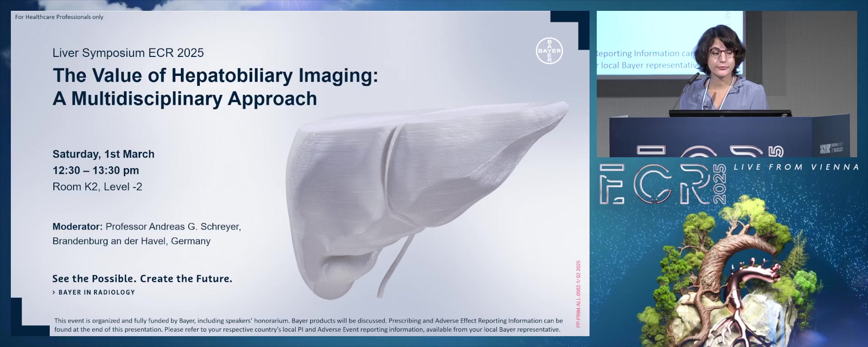The width and height of the screenshot is (868, 347).
Task: Click the Bayer logo on the slide
Action: 549,51
